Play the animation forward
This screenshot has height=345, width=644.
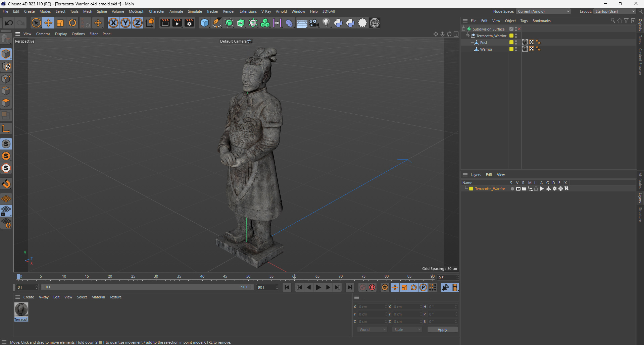[318, 287]
